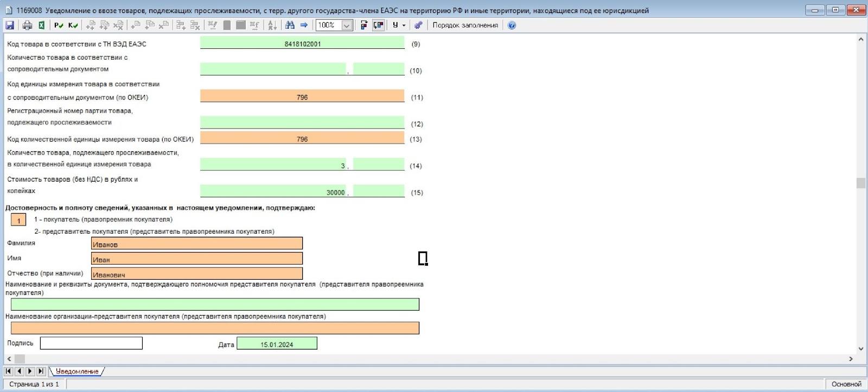The height and width of the screenshot is (392, 868).
Task: Switch to the 'Уведомление' sheet tab
Action: point(77,371)
